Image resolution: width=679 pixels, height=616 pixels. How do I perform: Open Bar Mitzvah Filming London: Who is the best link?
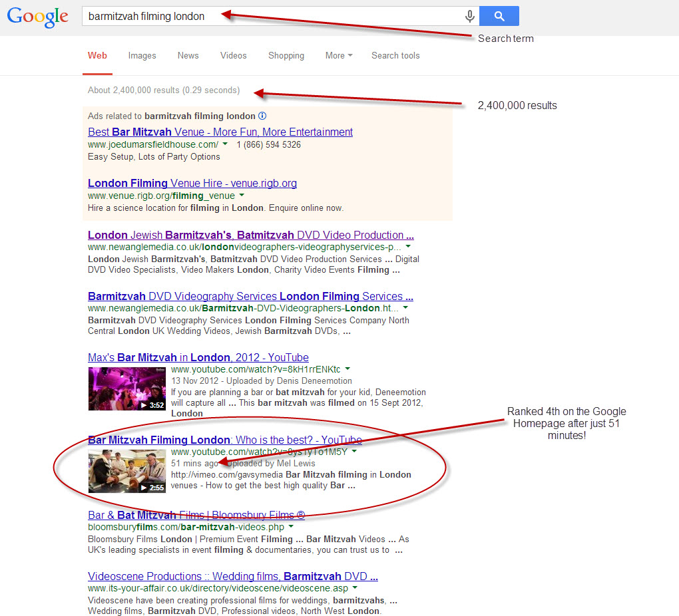[225, 440]
